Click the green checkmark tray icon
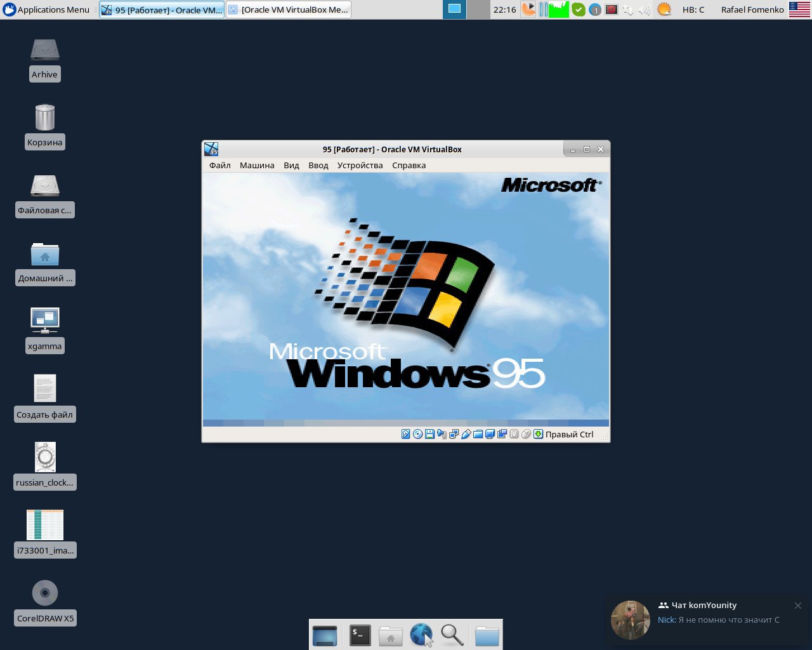 click(x=579, y=10)
